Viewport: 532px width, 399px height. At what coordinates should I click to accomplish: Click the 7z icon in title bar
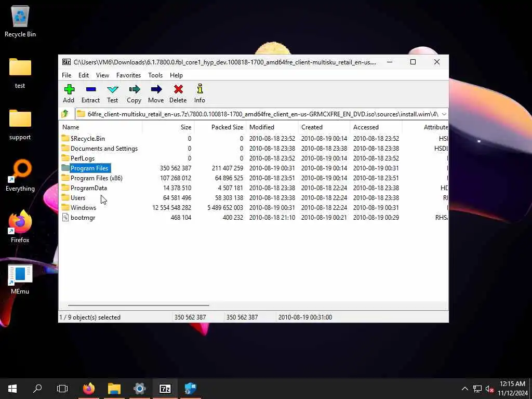[x=66, y=62]
